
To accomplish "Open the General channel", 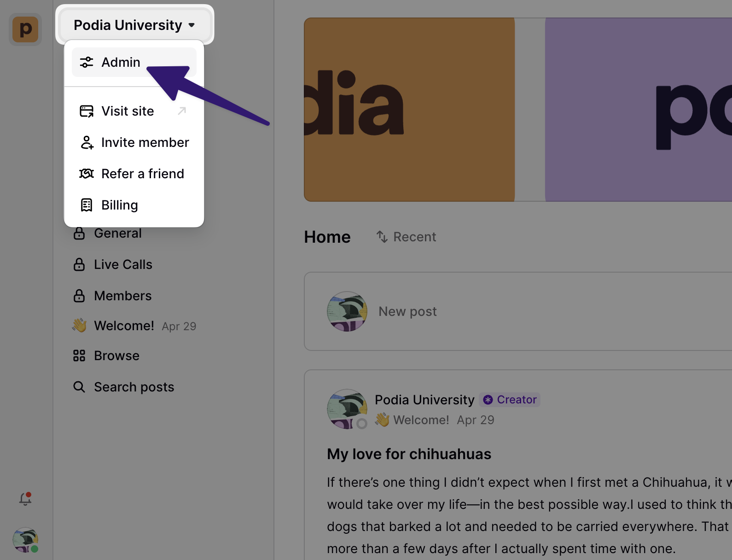I will (118, 233).
